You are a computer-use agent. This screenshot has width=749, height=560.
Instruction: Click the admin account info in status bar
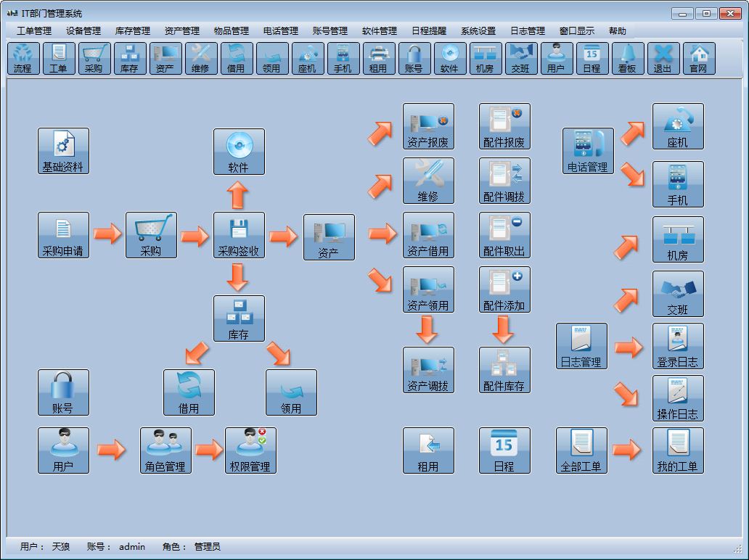132,546
